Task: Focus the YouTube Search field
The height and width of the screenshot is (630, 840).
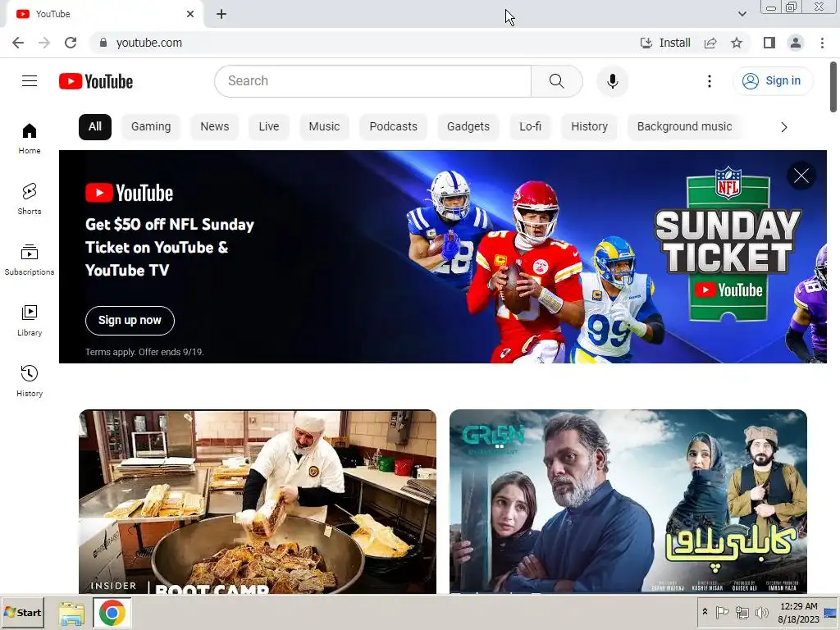Action: 373,81
